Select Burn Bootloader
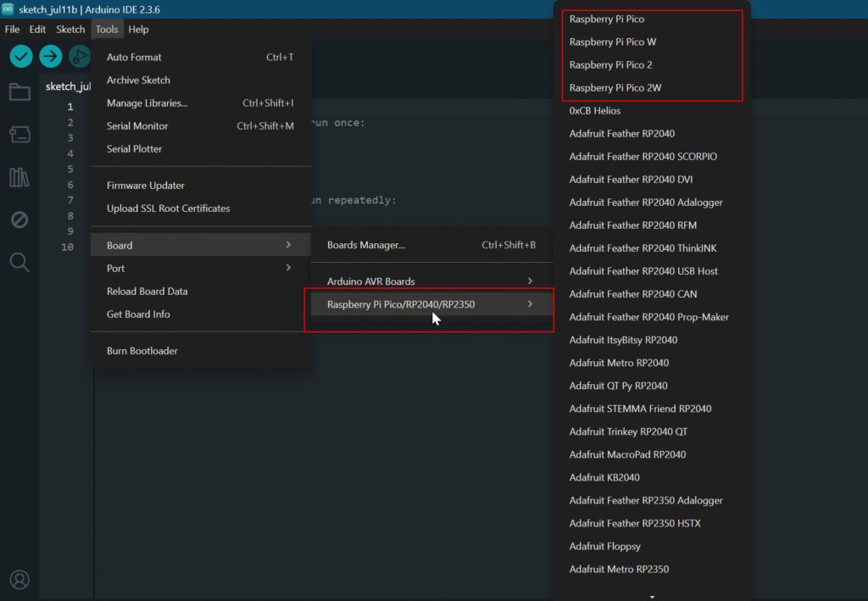868x601 pixels. tap(200, 351)
